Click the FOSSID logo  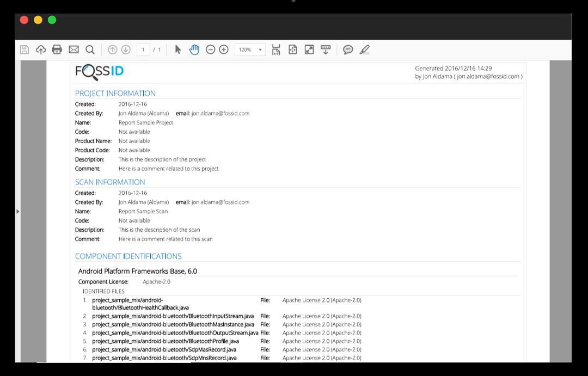[100, 72]
